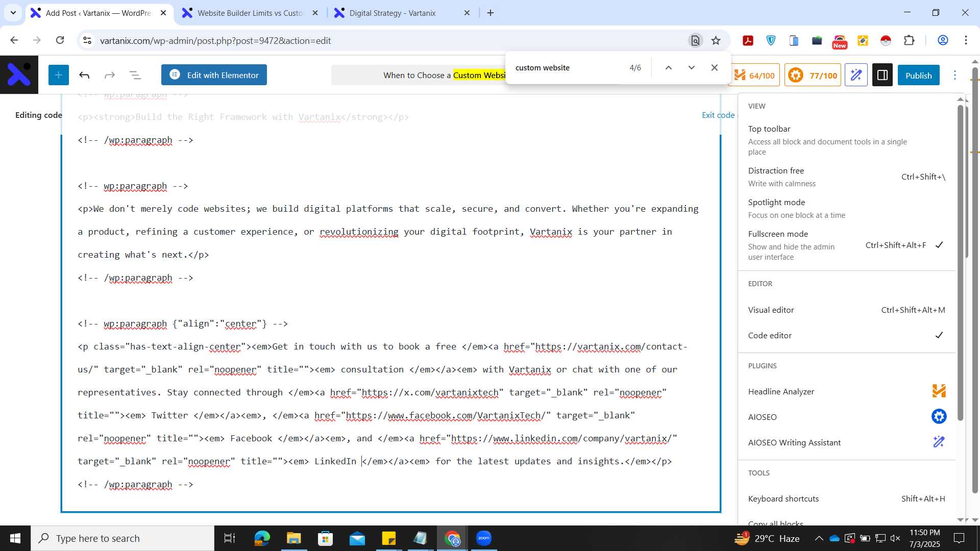Open AIOSEO score 77/100
The height and width of the screenshot is (551, 980).
[x=813, y=76]
